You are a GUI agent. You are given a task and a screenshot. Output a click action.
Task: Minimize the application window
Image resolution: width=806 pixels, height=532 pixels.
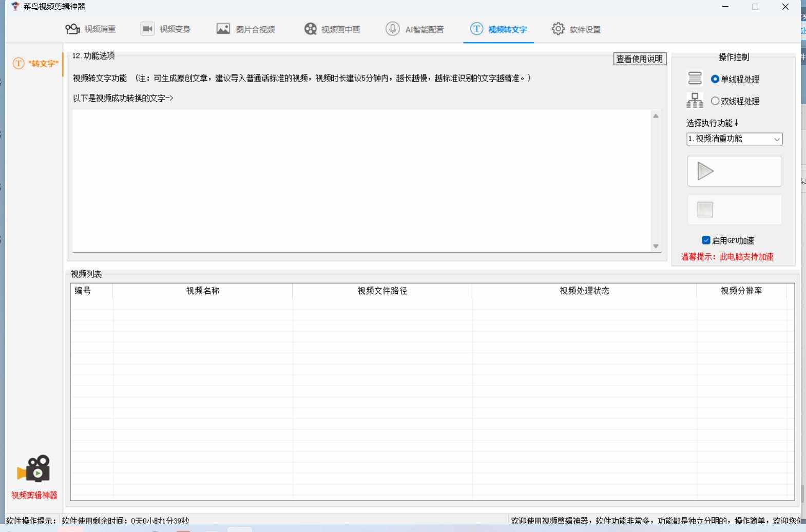[x=725, y=7]
